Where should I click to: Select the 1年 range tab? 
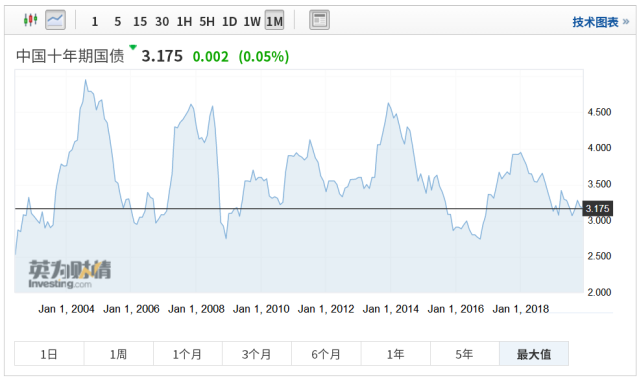tap(395, 354)
